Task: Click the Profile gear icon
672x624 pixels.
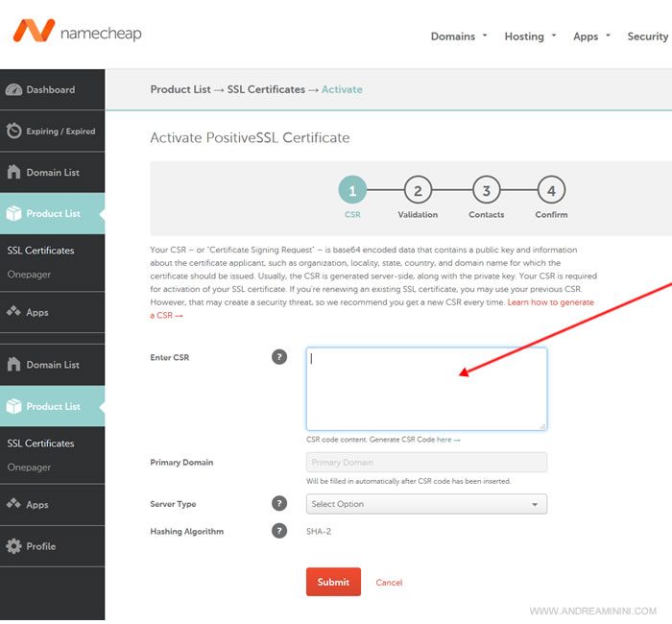Action: pos(13,546)
